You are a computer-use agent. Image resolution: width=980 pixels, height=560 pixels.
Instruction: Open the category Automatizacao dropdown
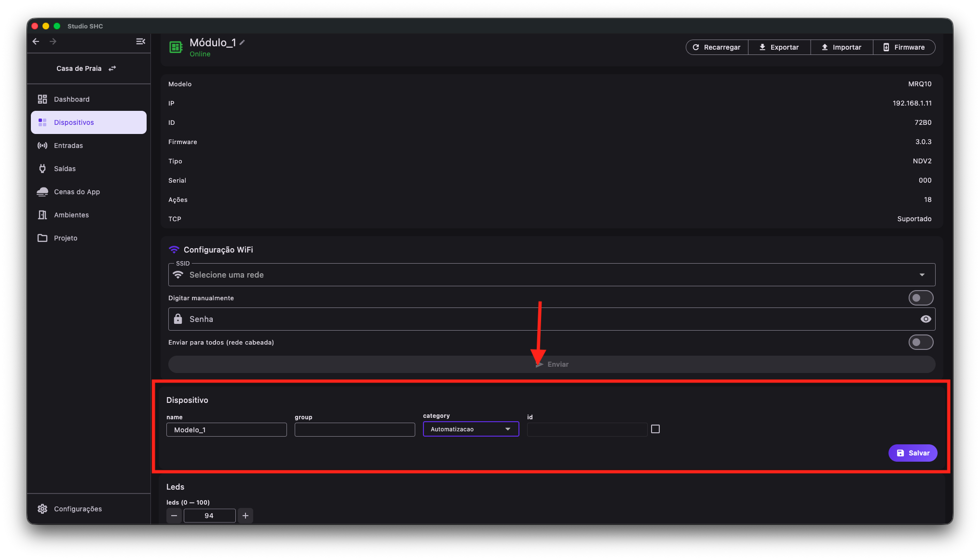click(471, 429)
